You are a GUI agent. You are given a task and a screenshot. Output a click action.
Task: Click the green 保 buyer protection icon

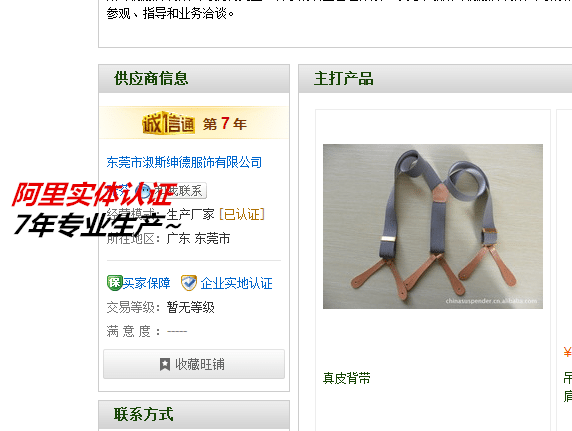point(114,283)
